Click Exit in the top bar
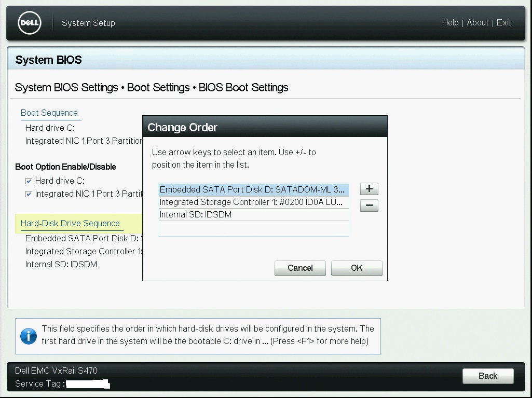532x398 pixels. click(503, 23)
